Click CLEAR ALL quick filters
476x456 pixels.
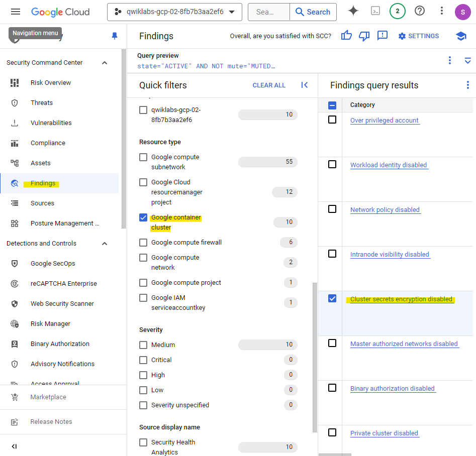click(269, 85)
